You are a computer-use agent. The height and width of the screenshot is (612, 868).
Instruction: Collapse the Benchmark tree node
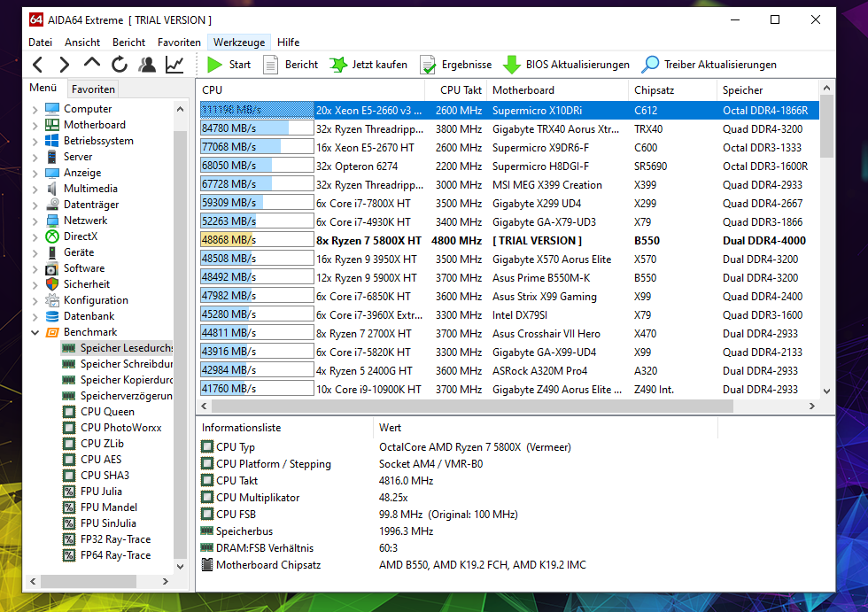click(35, 332)
